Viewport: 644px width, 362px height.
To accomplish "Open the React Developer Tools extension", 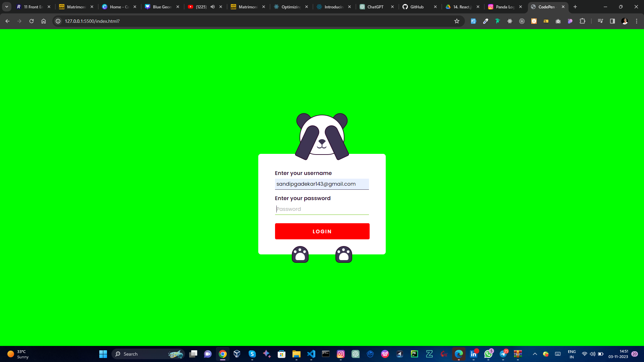I will [x=510, y=21].
